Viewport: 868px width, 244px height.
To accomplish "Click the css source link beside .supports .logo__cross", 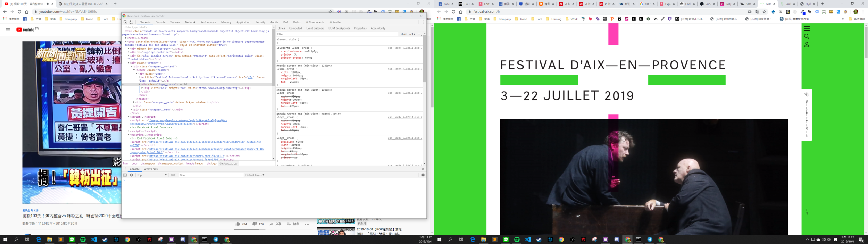I will click(x=405, y=48).
